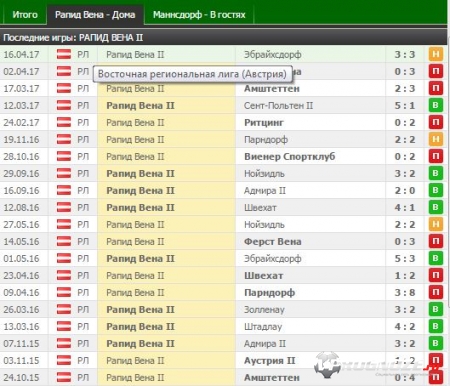
Task: Click the Austria flag icon on 13.03.16 row
Action: [x=64, y=326]
